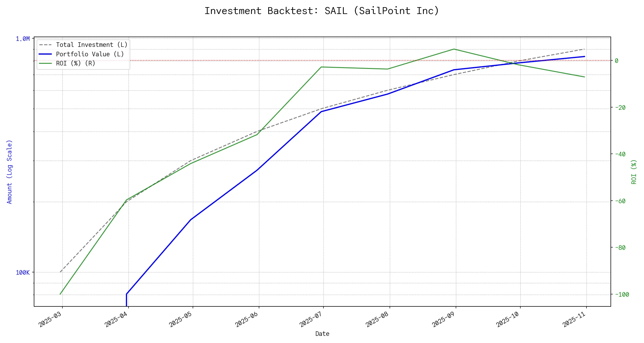Click the -100 ROI axis label

622,295
